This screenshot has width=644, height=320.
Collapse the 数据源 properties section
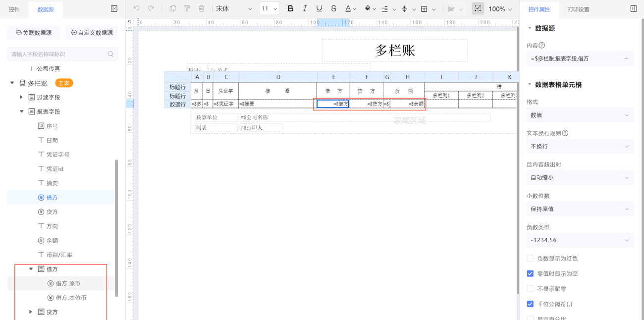530,28
